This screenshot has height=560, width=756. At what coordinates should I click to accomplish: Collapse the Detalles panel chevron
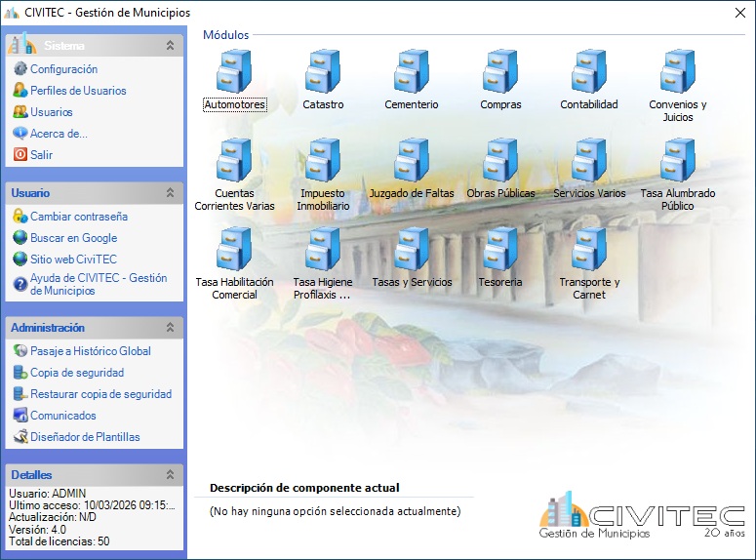tap(170, 474)
